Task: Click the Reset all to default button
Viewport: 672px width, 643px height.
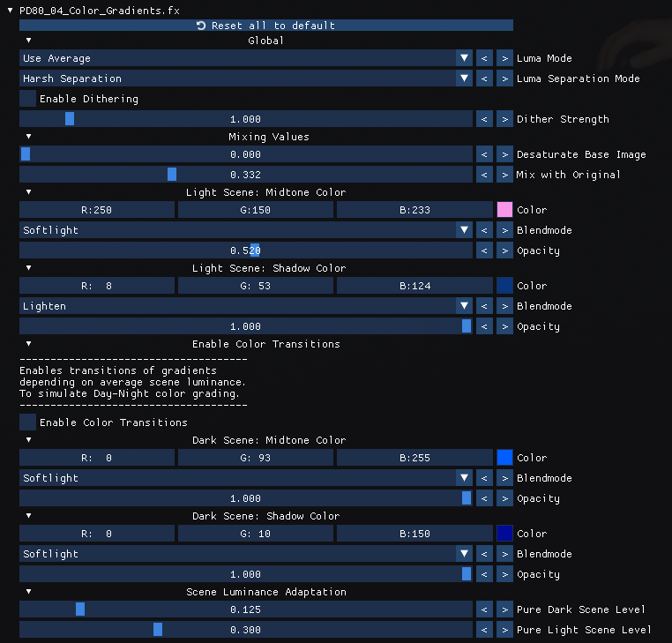Action: [265, 26]
